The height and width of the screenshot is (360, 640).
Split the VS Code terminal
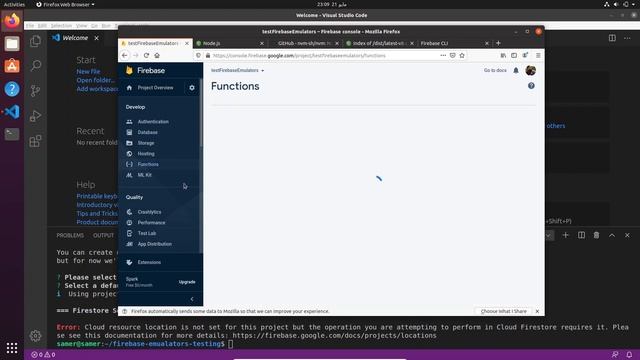(x=581, y=235)
